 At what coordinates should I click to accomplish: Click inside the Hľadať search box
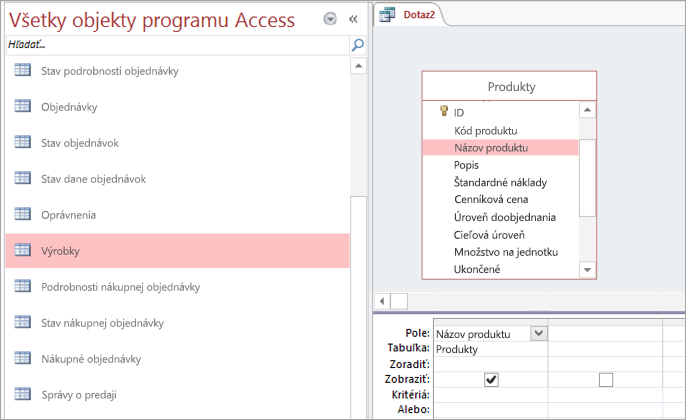pyautogui.click(x=178, y=45)
